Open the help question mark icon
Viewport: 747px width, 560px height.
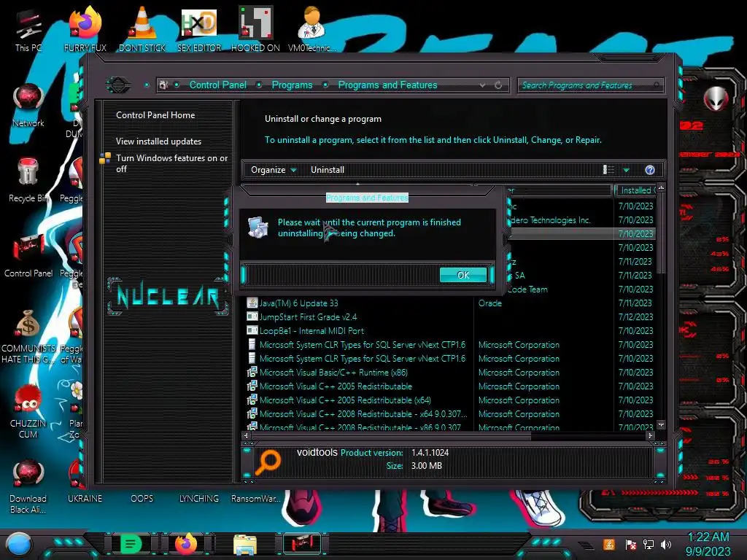tap(650, 170)
